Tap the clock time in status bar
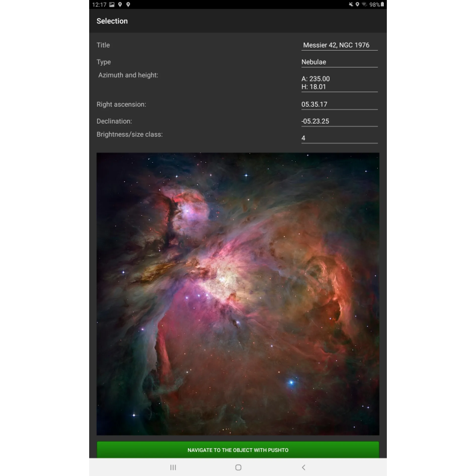476x476 pixels. [99, 5]
